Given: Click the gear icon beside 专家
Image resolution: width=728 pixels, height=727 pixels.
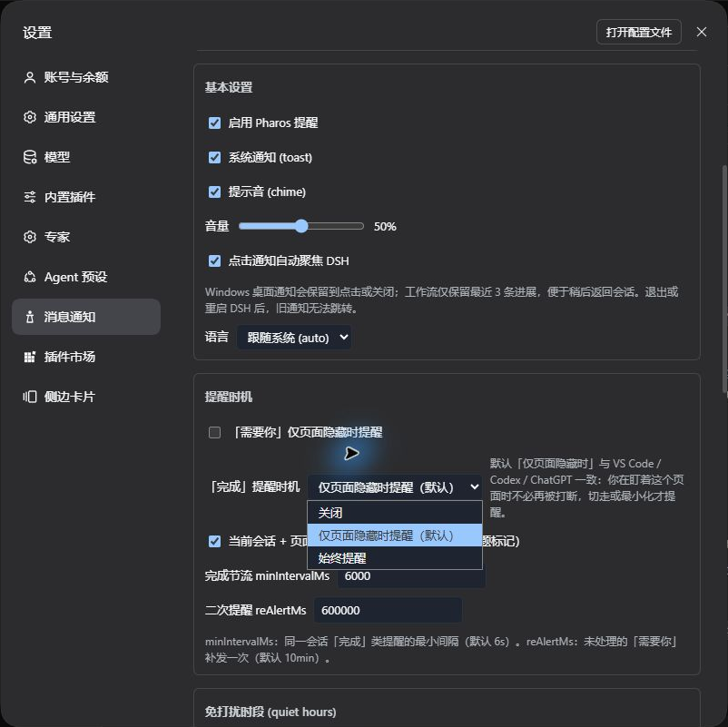Looking at the screenshot, I should [30, 237].
